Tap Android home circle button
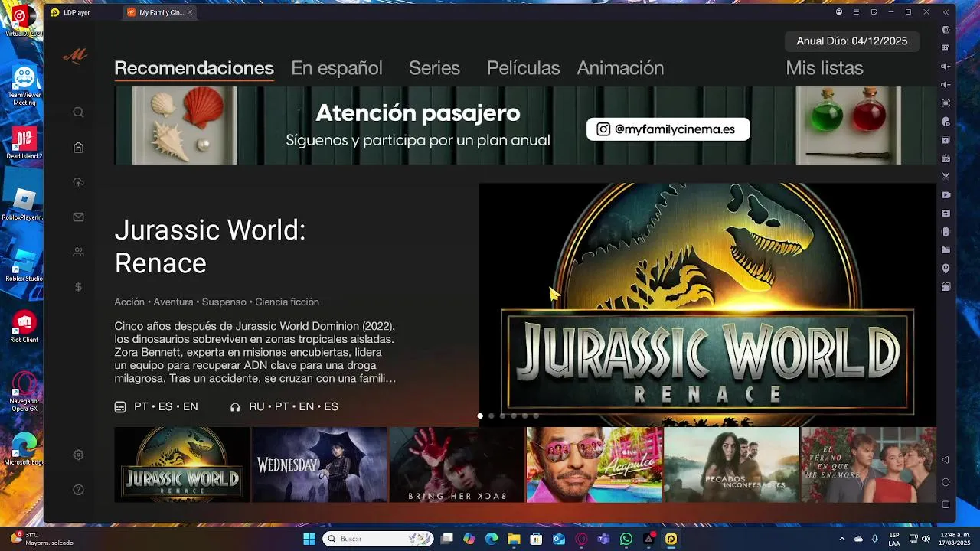 (946, 482)
